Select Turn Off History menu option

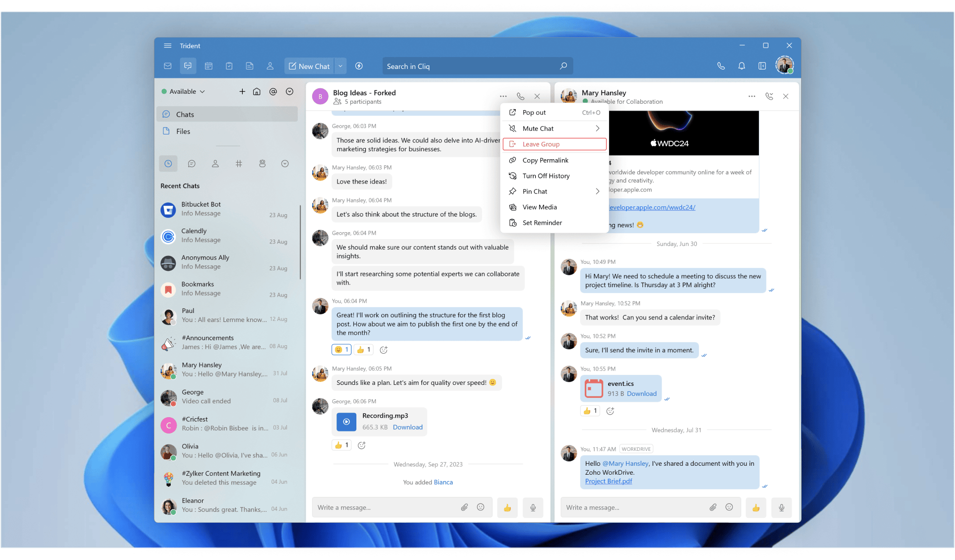(546, 176)
